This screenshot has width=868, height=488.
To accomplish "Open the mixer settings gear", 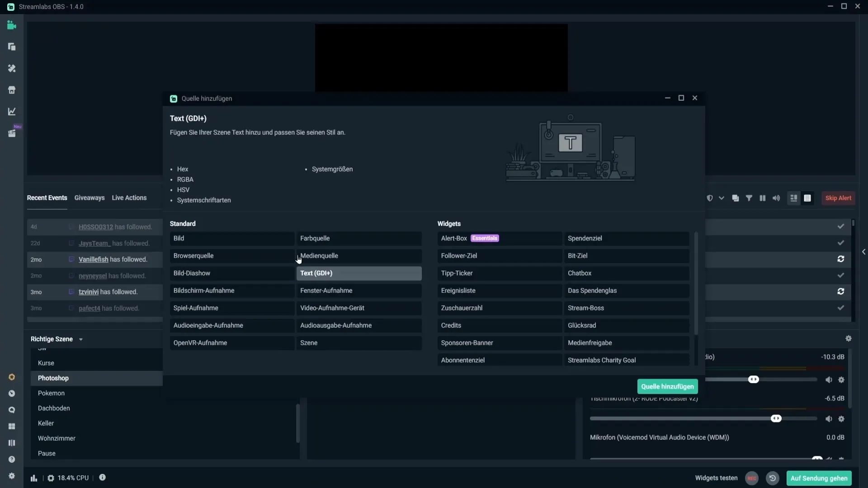I will pos(849,338).
